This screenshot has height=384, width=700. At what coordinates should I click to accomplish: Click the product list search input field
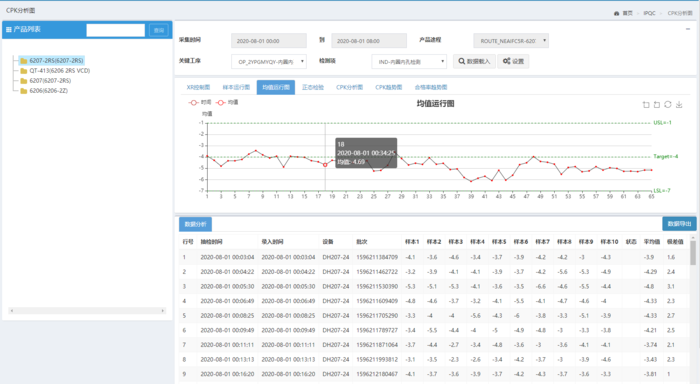coord(116,30)
